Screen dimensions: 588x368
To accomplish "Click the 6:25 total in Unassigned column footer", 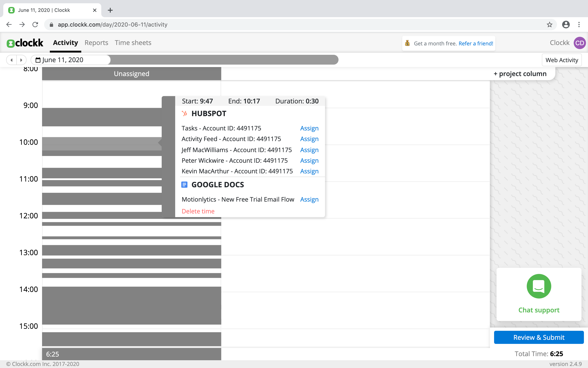I will (x=52, y=354).
